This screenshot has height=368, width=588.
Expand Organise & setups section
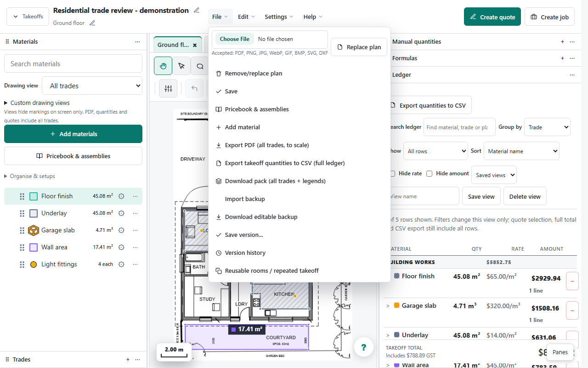click(29, 176)
